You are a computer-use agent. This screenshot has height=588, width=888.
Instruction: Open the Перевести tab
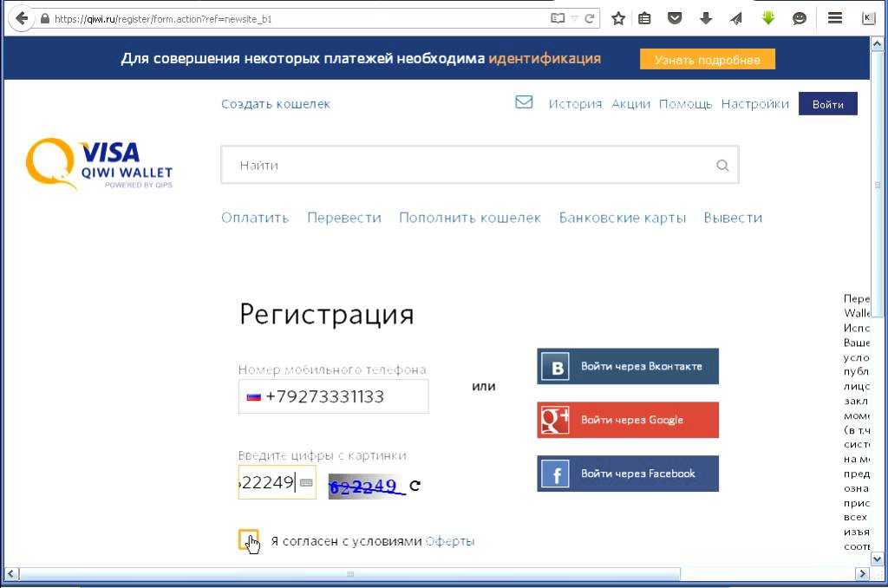pos(343,218)
